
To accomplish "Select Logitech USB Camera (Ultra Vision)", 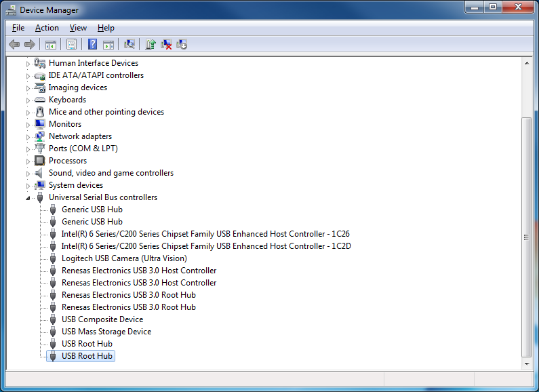I will [124, 258].
